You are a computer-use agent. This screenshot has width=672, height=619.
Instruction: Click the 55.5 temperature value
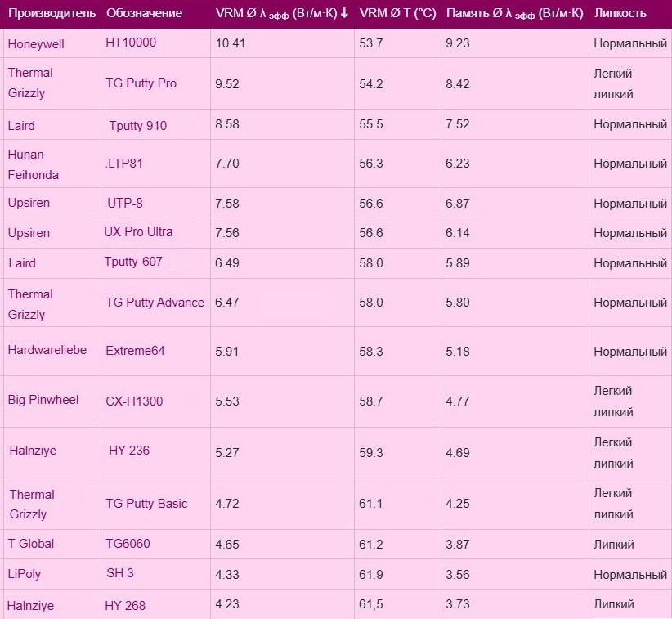click(371, 124)
